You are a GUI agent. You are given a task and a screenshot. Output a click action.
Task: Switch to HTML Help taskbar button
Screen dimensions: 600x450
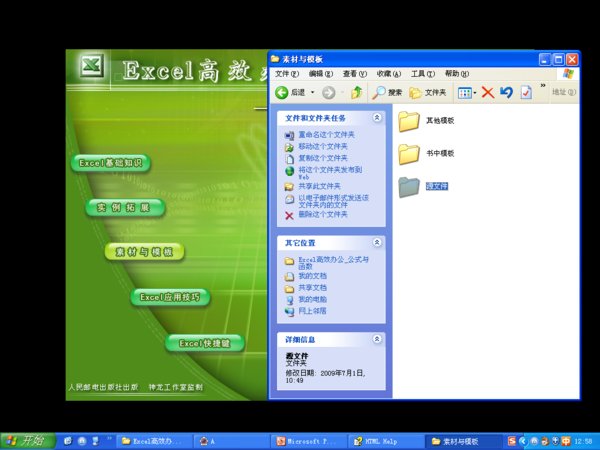(x=387, y=441)
